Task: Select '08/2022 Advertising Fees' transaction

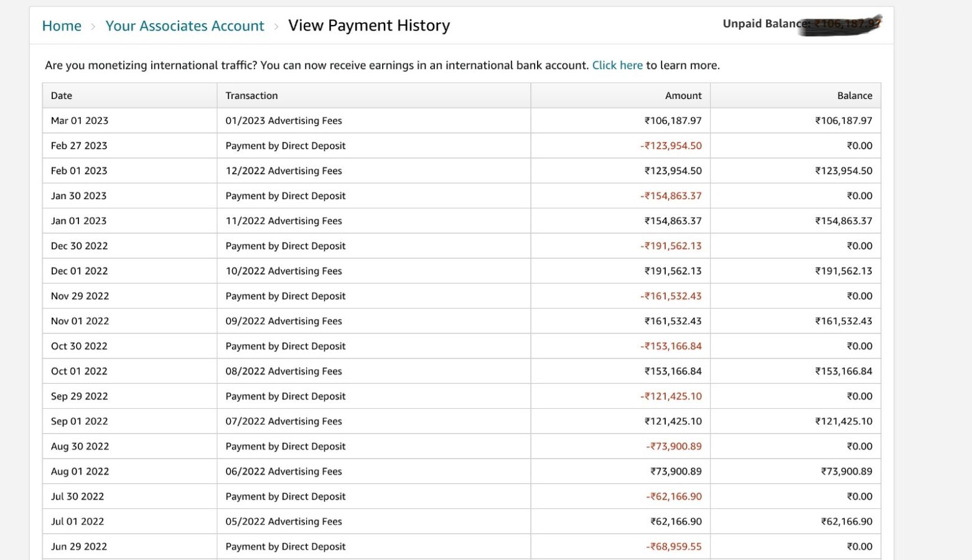Action: [284, 371]
